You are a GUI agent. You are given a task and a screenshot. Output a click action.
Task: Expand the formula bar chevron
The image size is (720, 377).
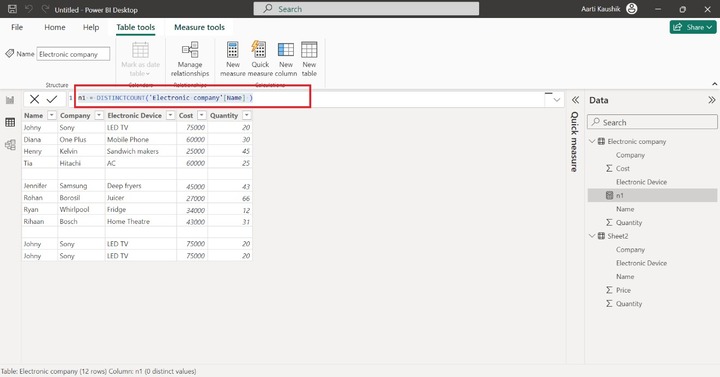[x=557, y=100]
